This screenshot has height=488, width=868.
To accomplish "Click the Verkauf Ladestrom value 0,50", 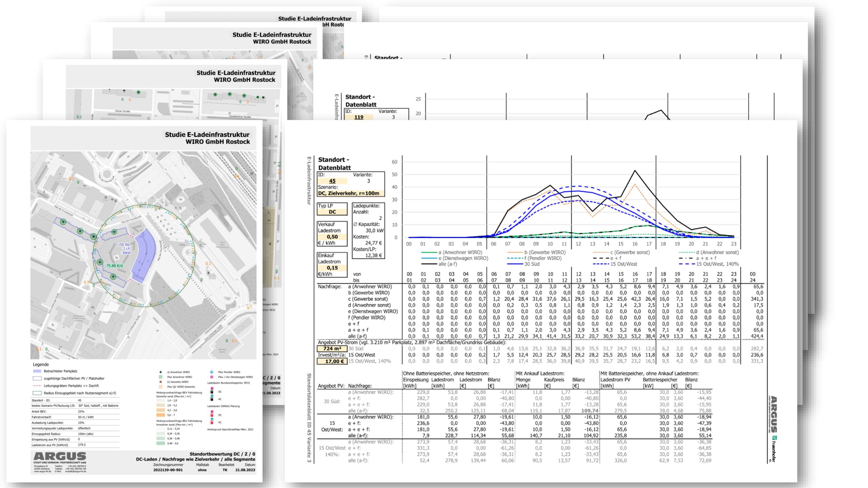I will pyautogui.click(x=332, y=237).
